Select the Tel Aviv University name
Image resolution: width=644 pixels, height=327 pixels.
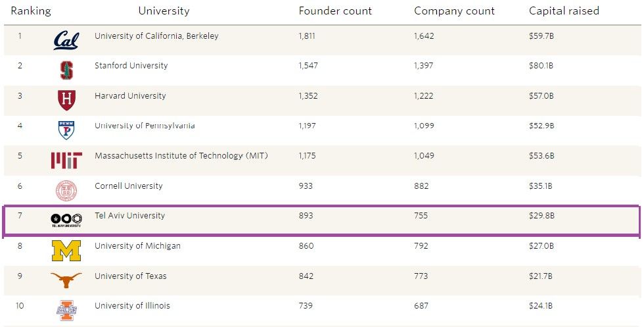tap(129, 216)
